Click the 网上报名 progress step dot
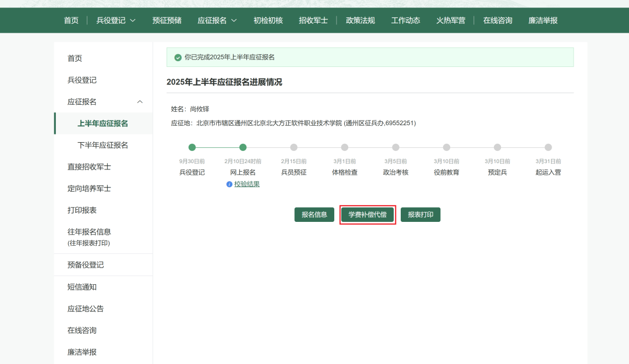The image size is (629, 364). (x=243, y=147)
